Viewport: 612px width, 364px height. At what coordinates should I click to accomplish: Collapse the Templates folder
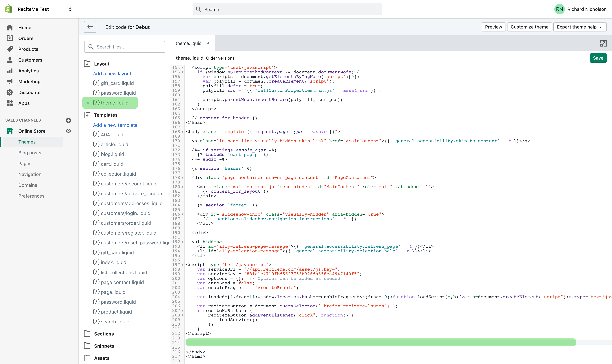coord(87,115)
